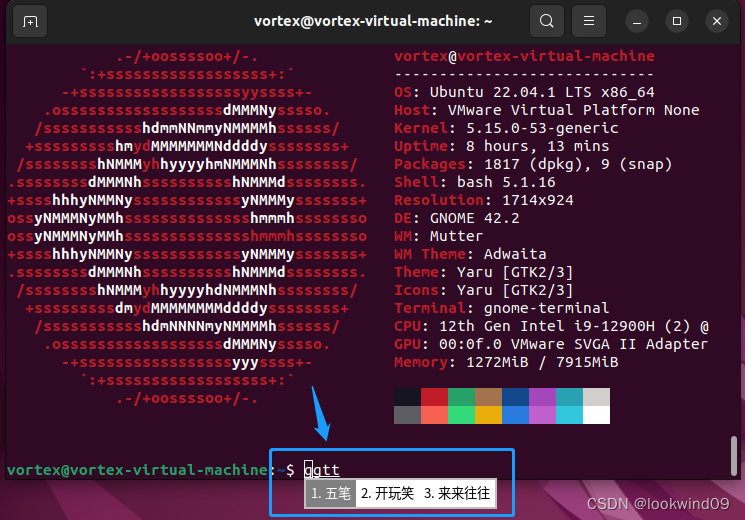Viewport: 745px width, 520px height.
Task: Click the black color block
Action: coord(407,397)
